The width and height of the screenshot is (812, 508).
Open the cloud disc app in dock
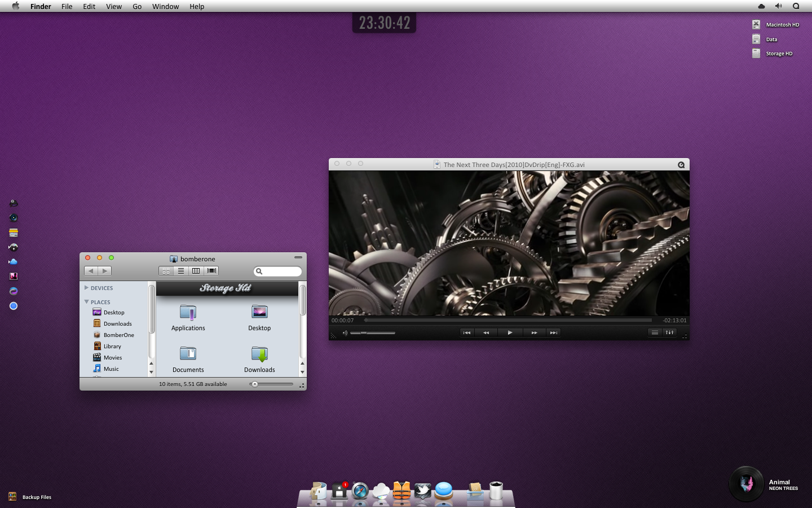381,491
